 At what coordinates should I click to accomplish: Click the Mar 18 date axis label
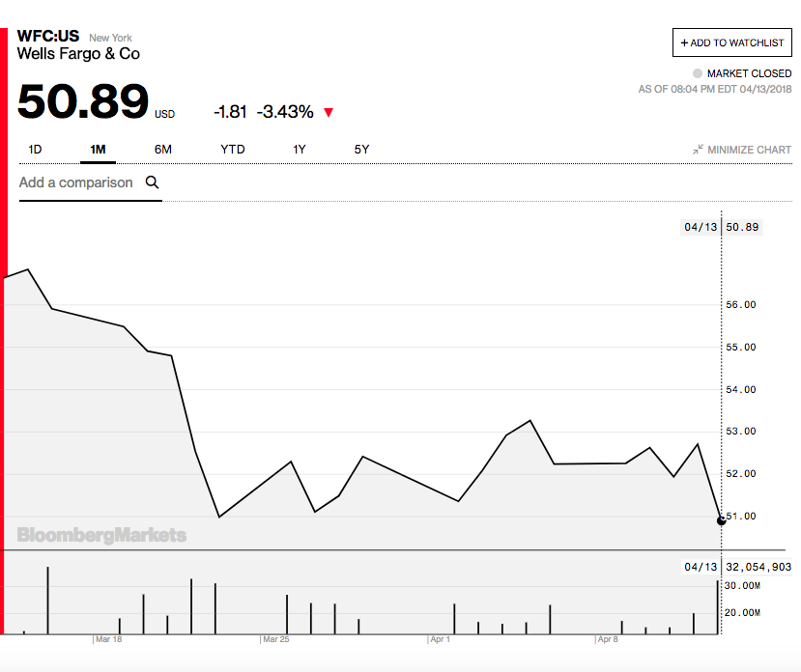[x=108, y=639]
